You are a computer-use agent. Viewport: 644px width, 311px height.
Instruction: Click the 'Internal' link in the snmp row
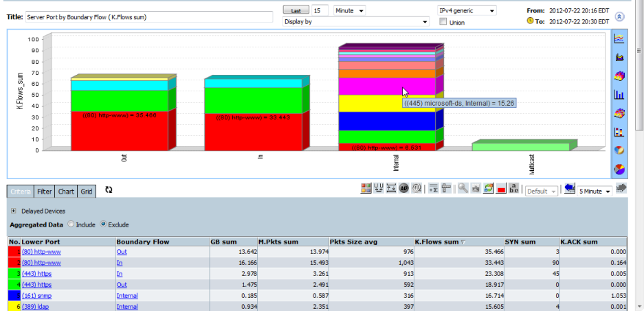[x=127, y=296]
